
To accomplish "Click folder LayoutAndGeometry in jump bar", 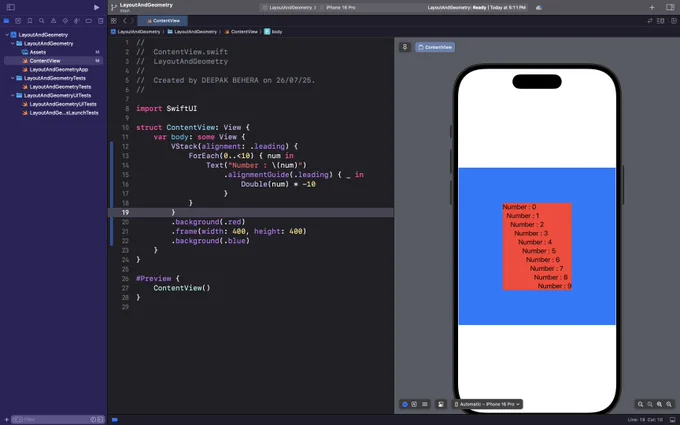I will coord(192,32).
